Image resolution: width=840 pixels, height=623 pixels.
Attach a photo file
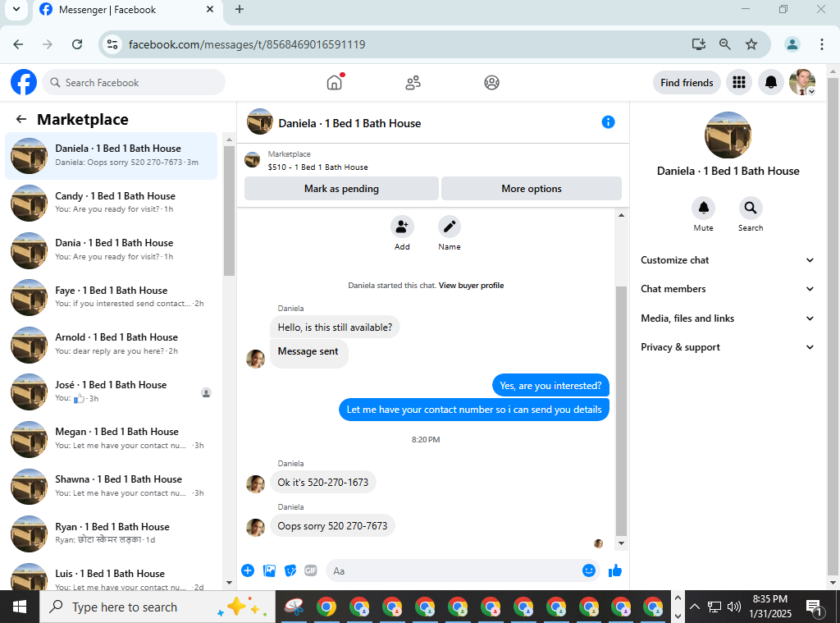click(269, 570)
